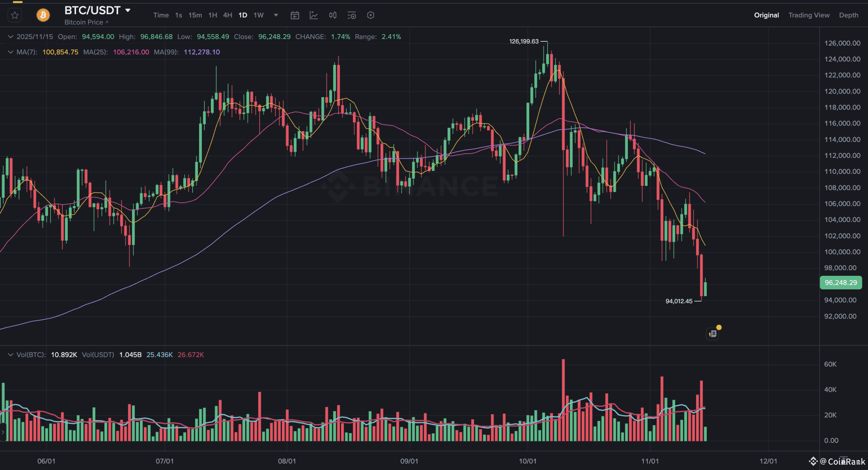Select the 1D time interval

click(x=243, y=15)
